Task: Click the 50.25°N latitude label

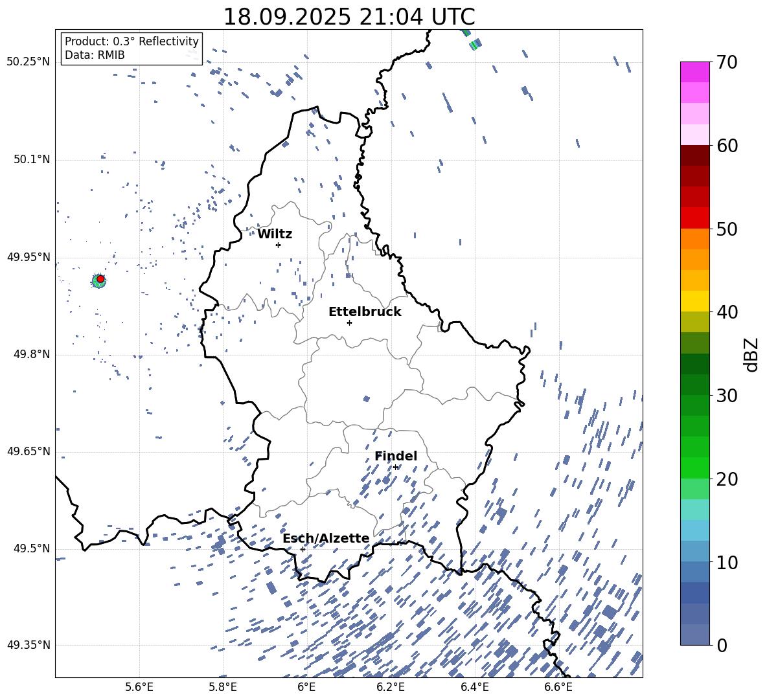Action: point(29,62)
